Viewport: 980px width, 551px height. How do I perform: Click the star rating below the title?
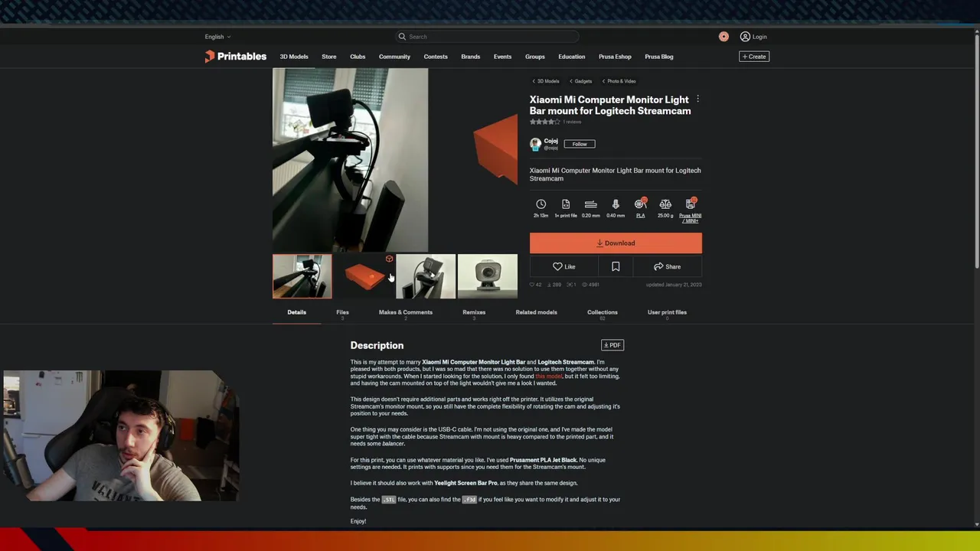545,122
